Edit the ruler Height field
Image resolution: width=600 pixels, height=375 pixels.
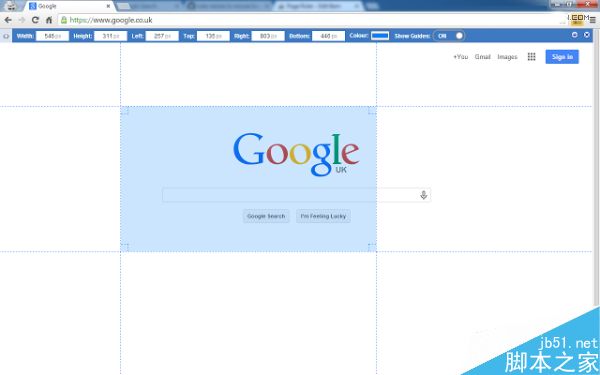tap(111, 36)
